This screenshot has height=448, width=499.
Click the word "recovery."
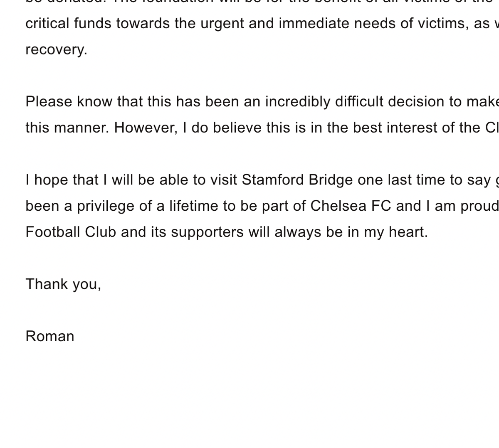point(56,49)
